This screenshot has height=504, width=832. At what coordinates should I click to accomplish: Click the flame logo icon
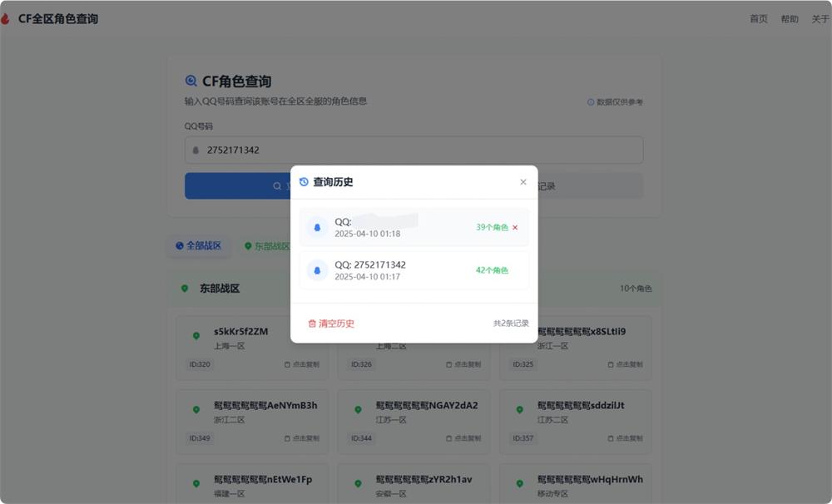coord(5,19)
